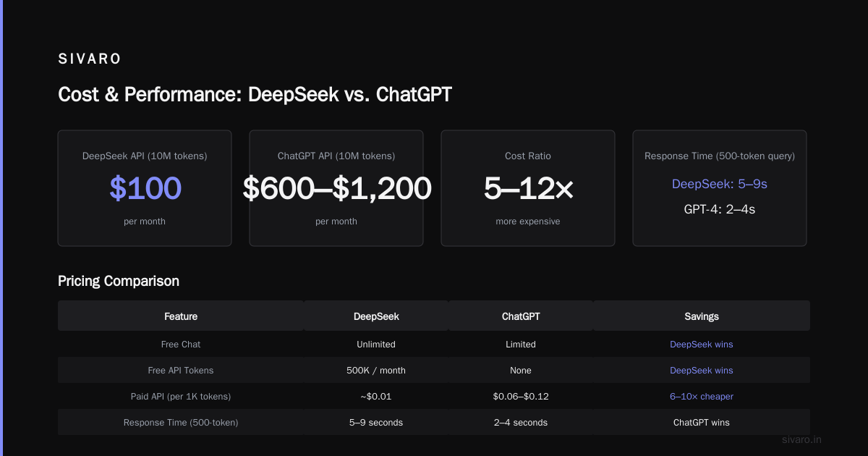Image resolution: width=868 pixels, height=456 pixels.
Task: Select the Cost & Performance heading
Action: point(255,95)
